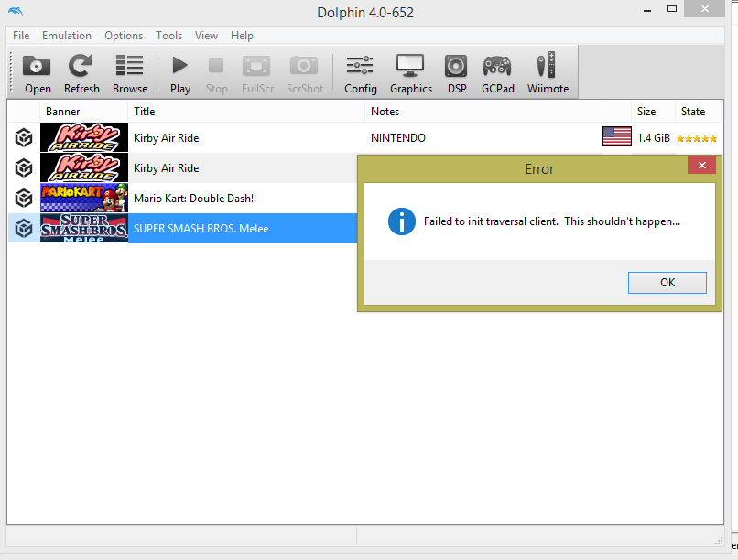Open the Config settings
Image resolution: width=738 pixels, height=560 pixels.
pyautogui.click(x=361, y=74)
